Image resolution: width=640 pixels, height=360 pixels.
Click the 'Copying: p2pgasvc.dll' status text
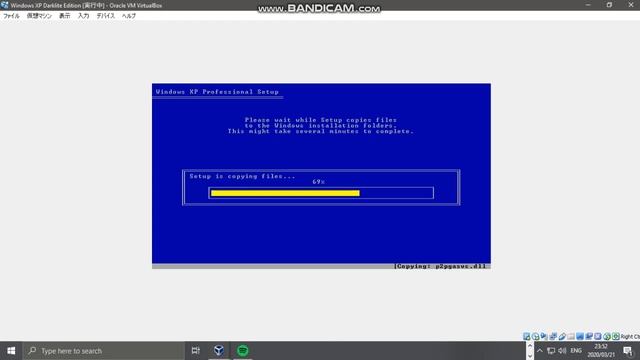(440, 266)
